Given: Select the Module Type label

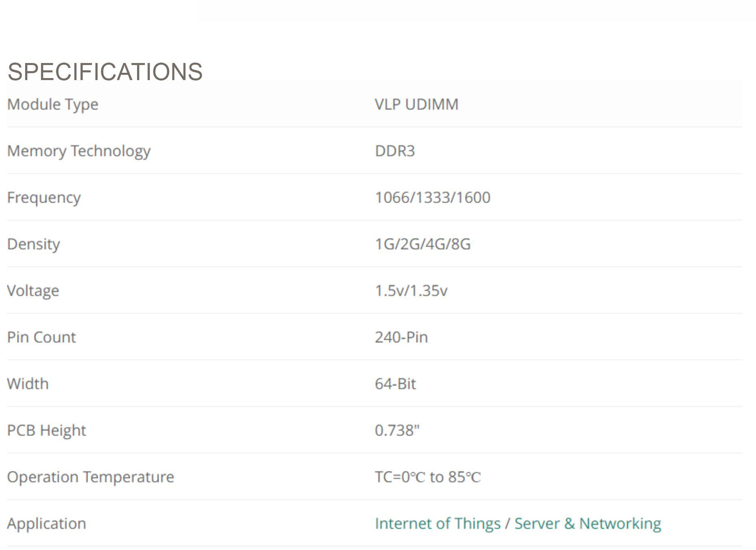Looking at the screenshot, I should click(53, 105).
